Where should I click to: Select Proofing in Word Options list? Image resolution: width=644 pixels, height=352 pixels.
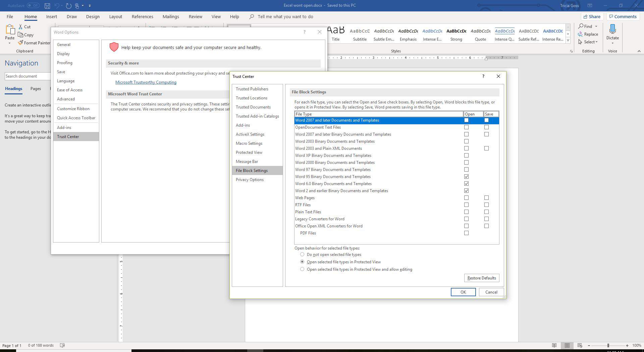[x=76, y=63]
